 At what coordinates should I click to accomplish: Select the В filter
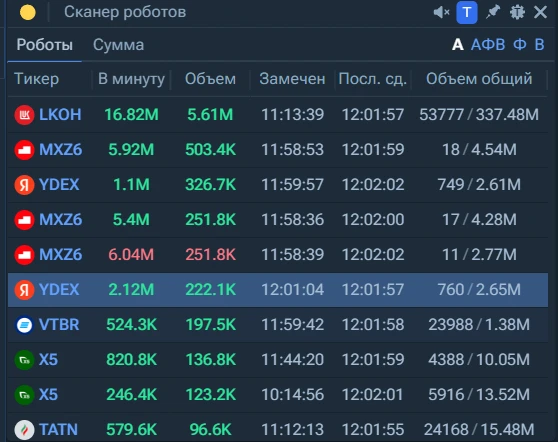(539, 45)
